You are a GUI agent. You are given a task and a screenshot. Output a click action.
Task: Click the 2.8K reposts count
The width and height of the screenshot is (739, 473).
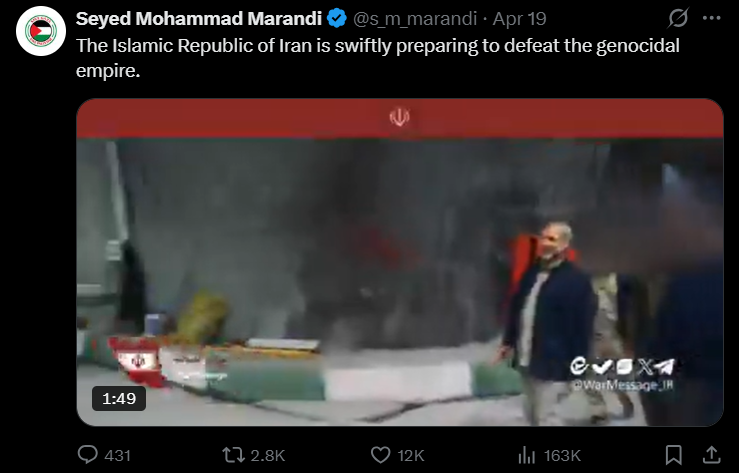click(x=268, y=456)
